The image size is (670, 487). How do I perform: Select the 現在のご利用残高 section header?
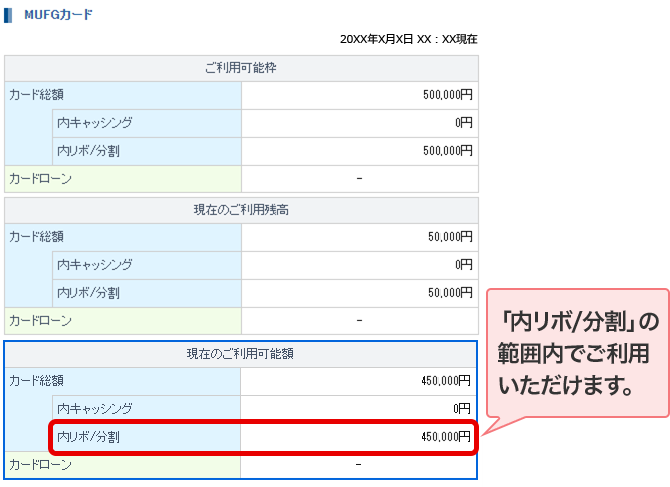241,210
